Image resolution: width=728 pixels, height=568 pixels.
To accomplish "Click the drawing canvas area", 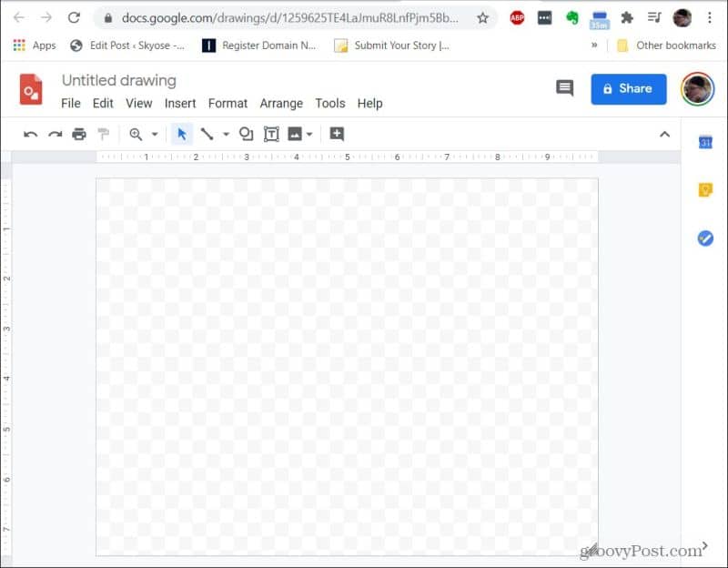I will point(347,367).
